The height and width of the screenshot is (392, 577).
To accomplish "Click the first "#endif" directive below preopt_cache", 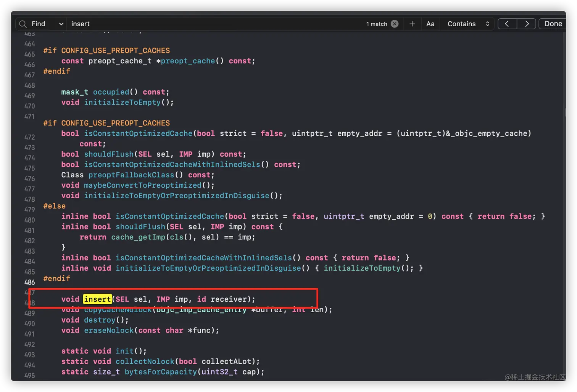I will [56, 71].
